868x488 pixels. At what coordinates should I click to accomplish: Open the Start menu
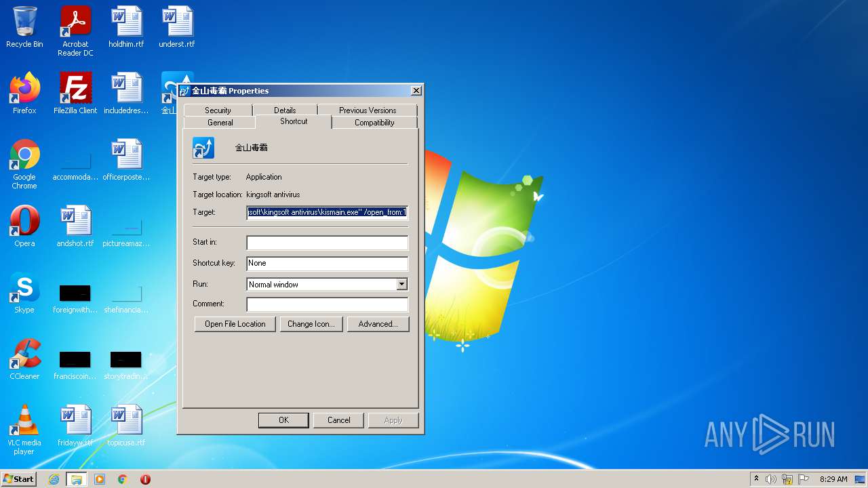click(18, 479)
